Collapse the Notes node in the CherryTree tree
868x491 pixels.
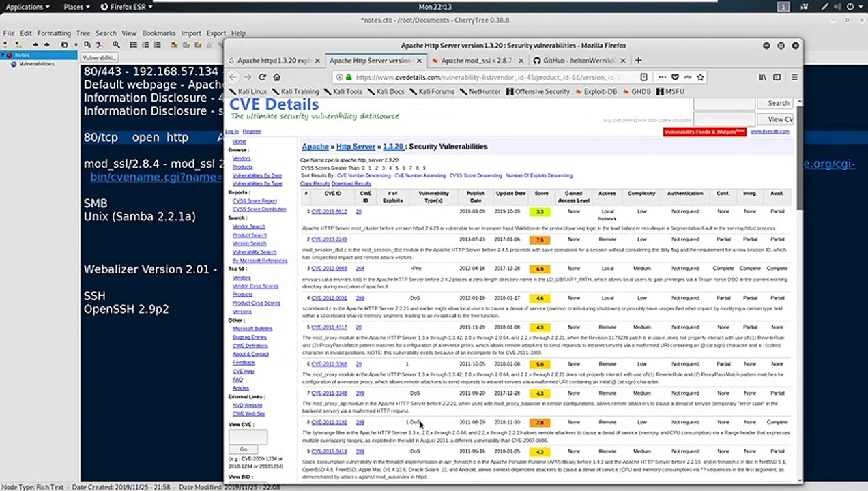click(4, 55)
